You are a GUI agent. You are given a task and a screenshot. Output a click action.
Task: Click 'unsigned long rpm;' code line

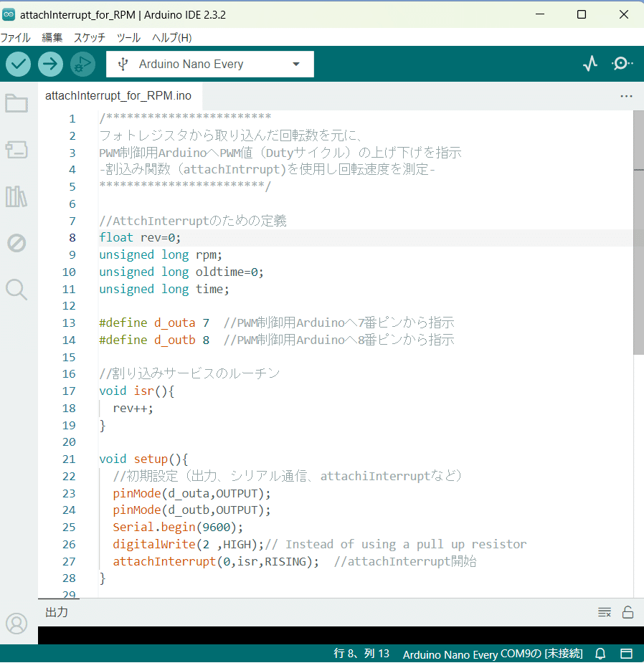click(x=161, y=254)
